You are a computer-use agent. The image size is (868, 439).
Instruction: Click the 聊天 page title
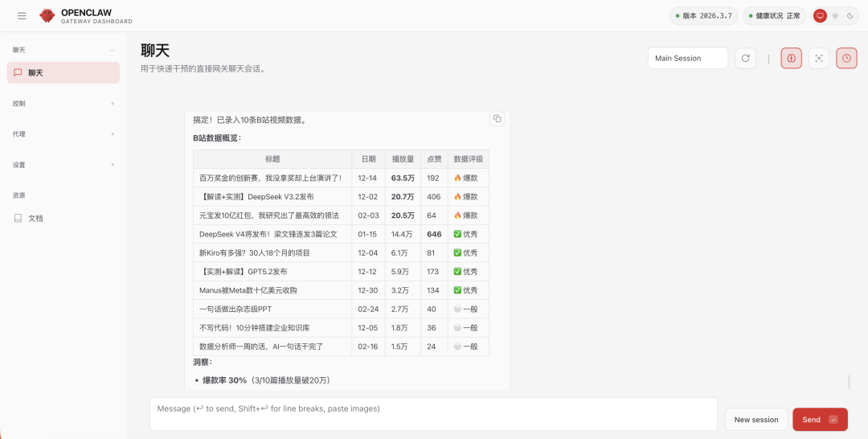tap(155, 51)
